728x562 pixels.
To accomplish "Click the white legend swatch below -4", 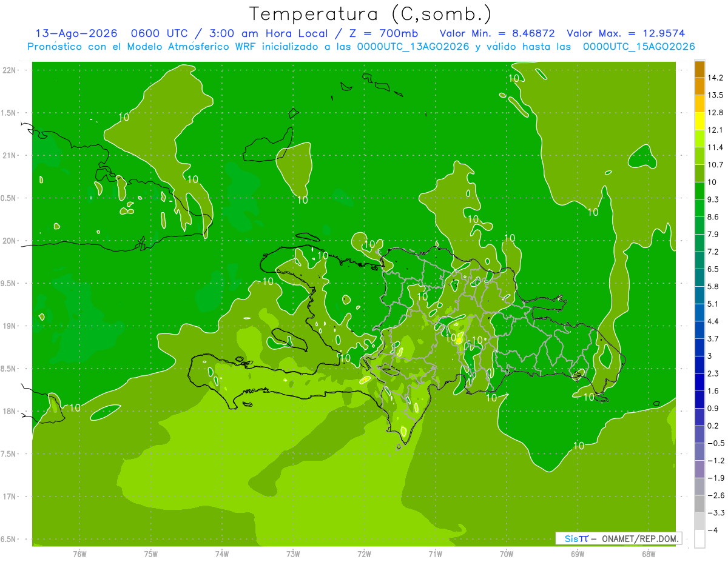I will 699,539.
